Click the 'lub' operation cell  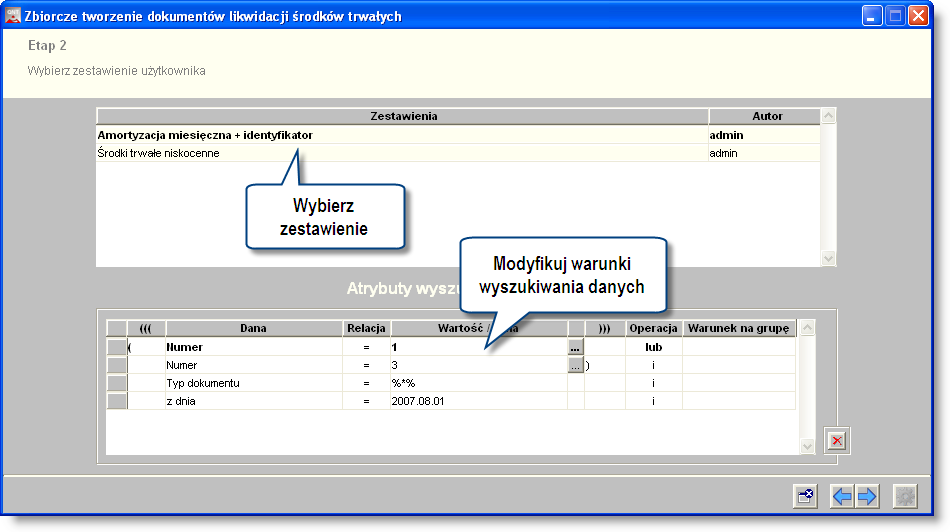click(654, 347)
